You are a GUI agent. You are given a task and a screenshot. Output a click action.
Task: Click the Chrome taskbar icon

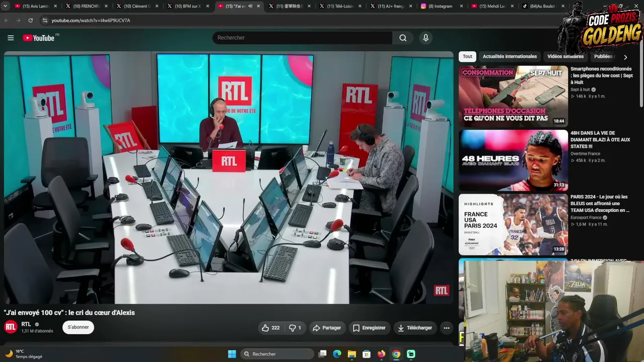pos(396,354)
